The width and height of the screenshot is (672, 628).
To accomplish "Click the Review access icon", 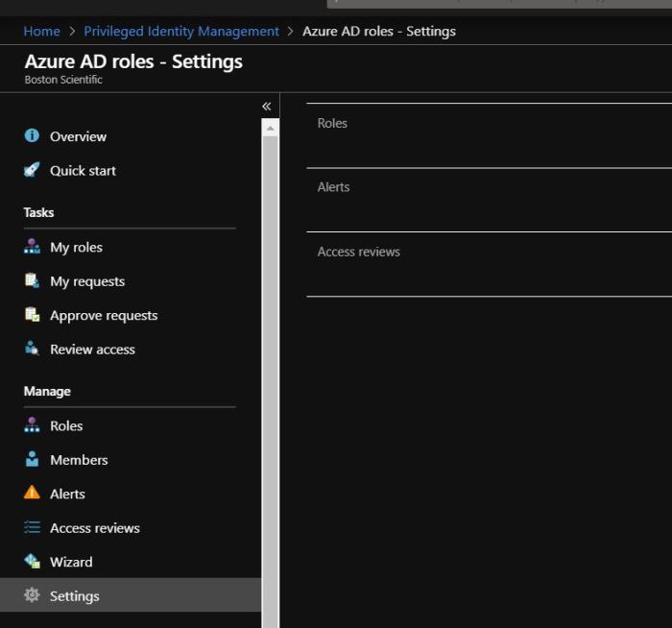I will pos(32,350).
